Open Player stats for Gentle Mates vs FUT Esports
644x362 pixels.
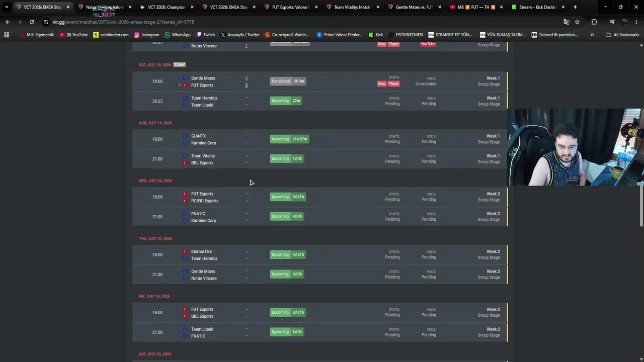(393, 84)
